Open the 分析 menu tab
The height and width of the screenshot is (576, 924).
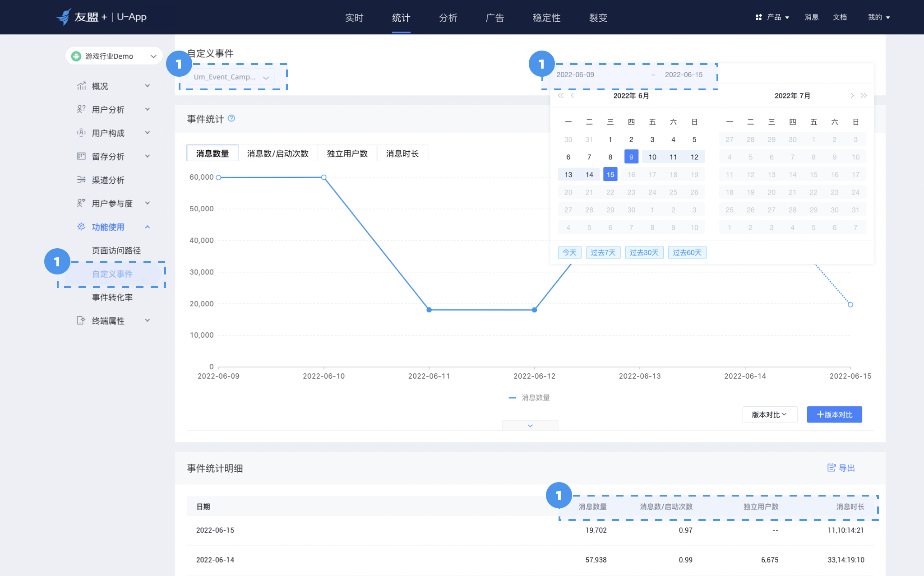448,18
